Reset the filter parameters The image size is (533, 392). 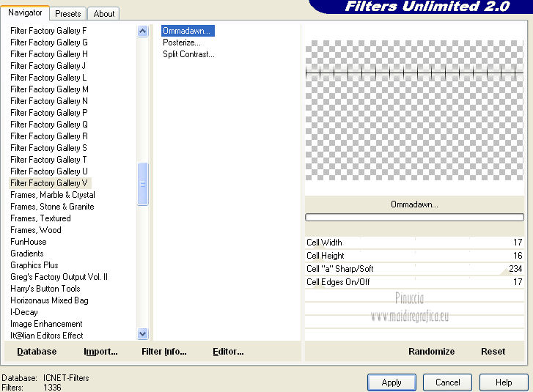coord(493,351)
